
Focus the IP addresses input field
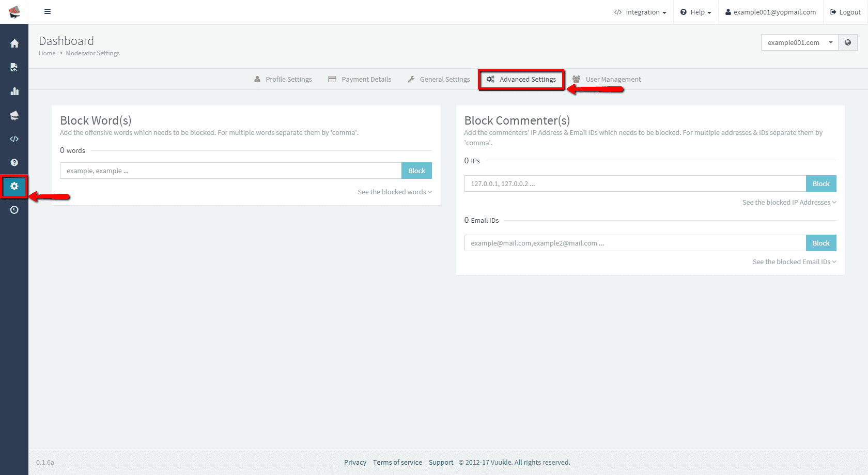tap(634, 183)
